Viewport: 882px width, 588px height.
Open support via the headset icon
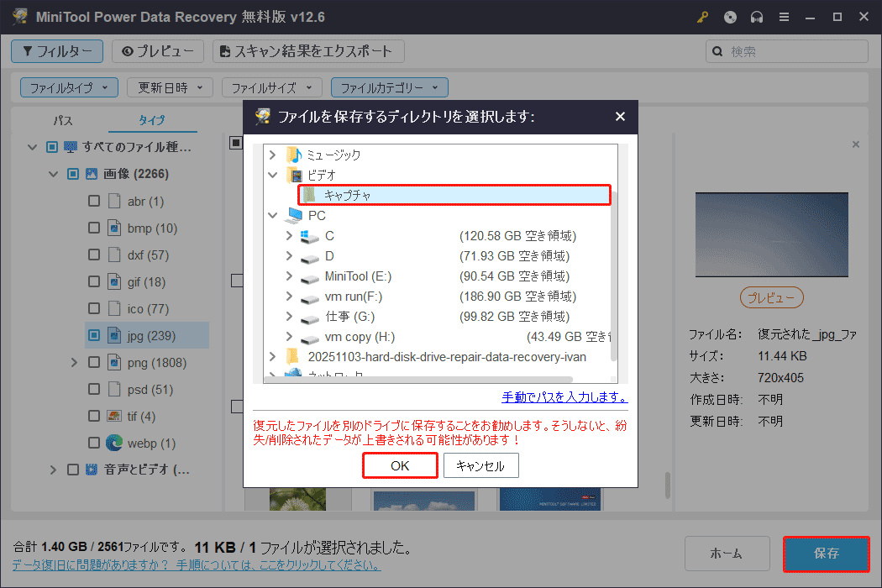pos(757,16)
